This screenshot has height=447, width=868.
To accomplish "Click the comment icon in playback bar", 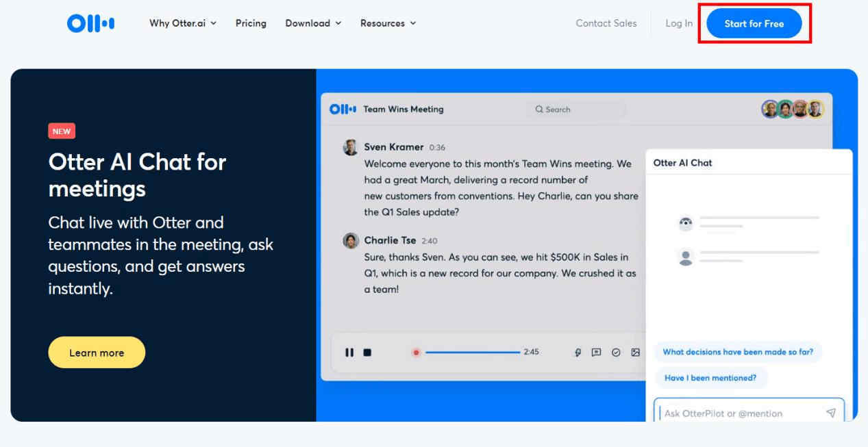I will (597, 353).
